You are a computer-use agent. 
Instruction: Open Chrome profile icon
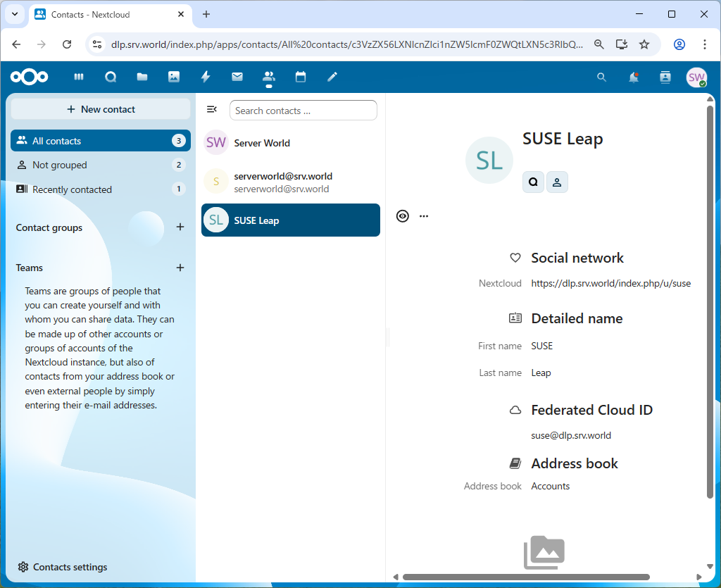(x=679, y=44)
